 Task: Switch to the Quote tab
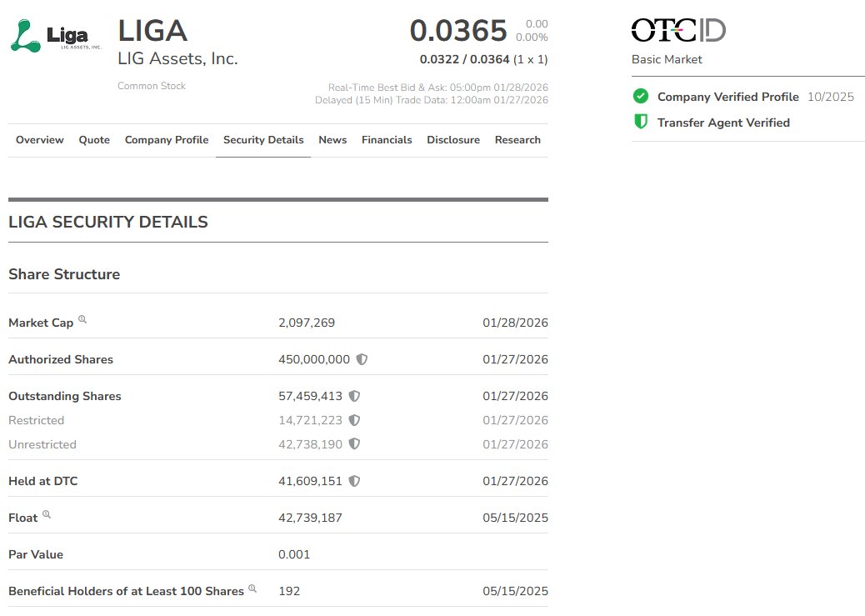[x=94, y=140]
